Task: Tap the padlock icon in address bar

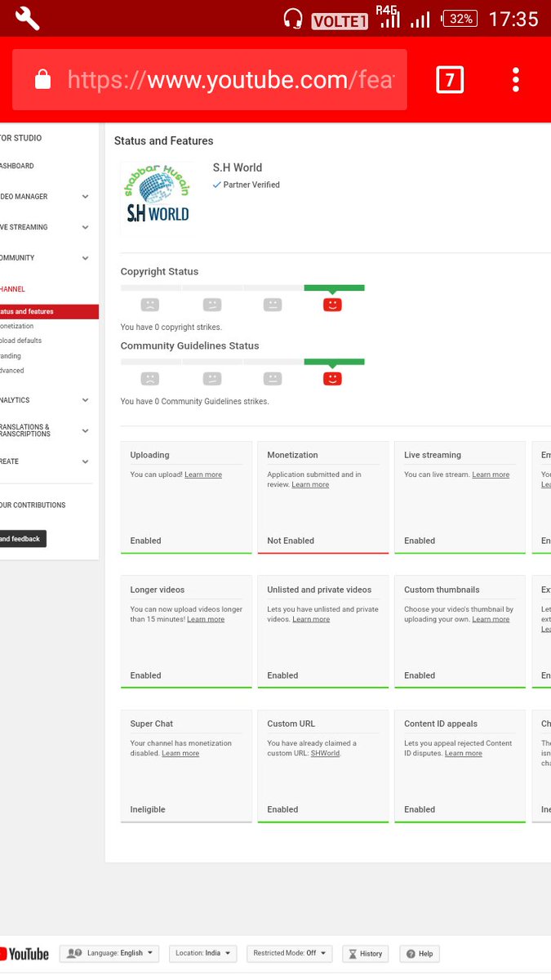Action: tap(43, 79)
